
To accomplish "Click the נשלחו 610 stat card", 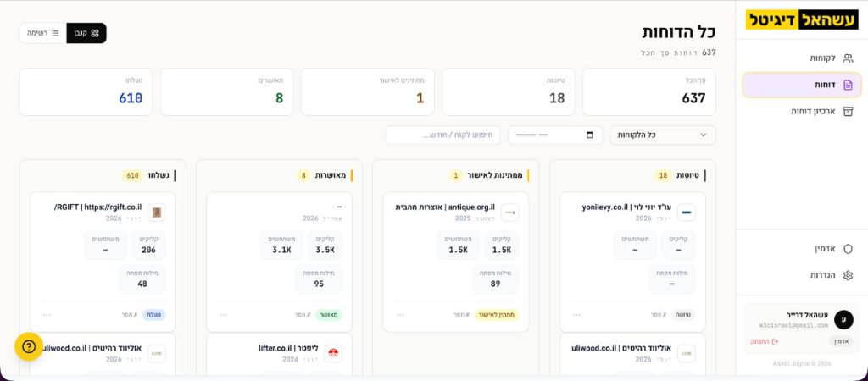I will [x=86, y=91].
